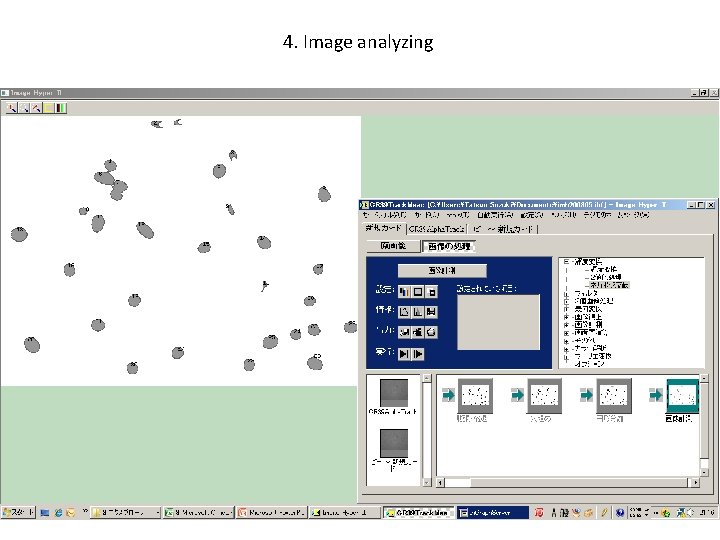Click down arrow of the card list scrollbar
Viewport: 720px width, 540px height.
coord(427,482)
